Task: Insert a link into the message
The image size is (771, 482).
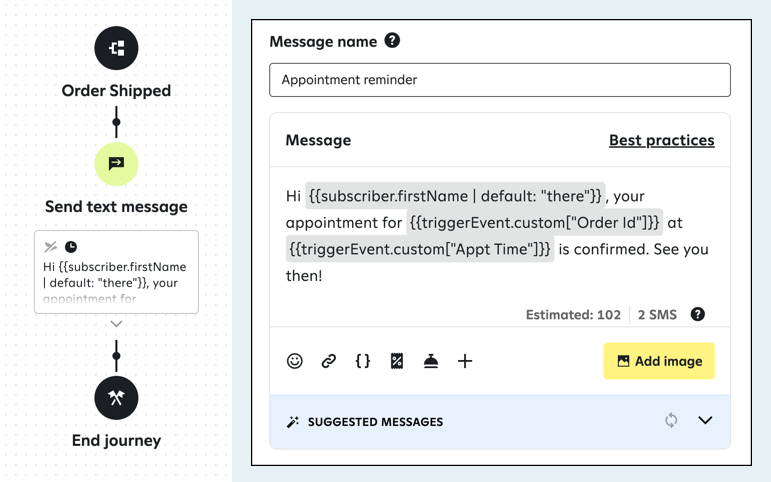Action: click(x=329, y=361)
